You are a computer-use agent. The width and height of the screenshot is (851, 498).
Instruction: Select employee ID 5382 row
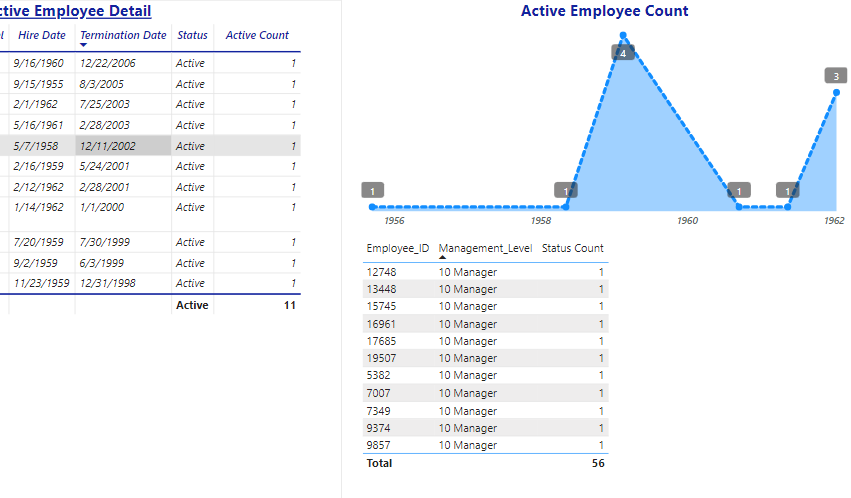tap(486, 375)
